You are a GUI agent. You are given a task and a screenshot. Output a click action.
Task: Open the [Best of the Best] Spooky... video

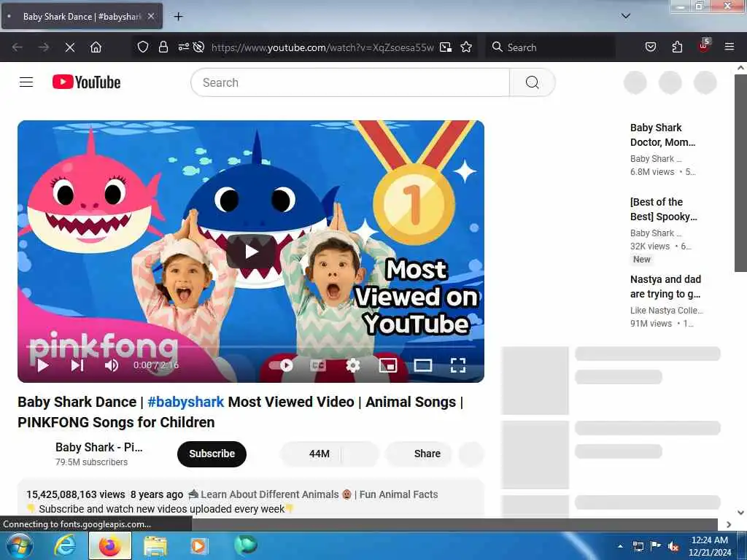click(664, 209)
